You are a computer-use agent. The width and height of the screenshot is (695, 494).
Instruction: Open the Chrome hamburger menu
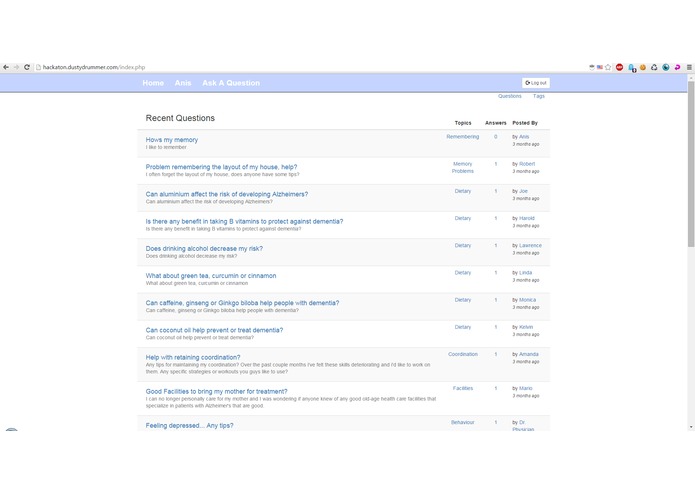[689, 67]
